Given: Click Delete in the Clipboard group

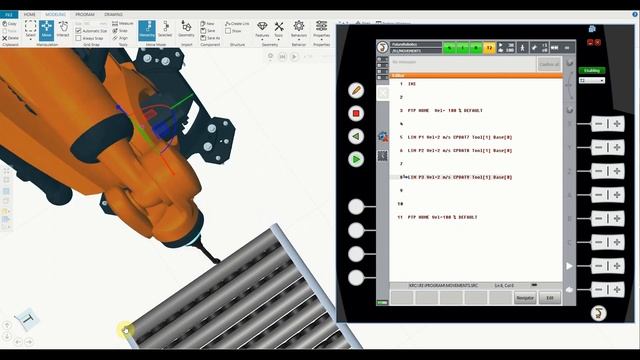Looking at the screenshot, I should coord(10,38).
